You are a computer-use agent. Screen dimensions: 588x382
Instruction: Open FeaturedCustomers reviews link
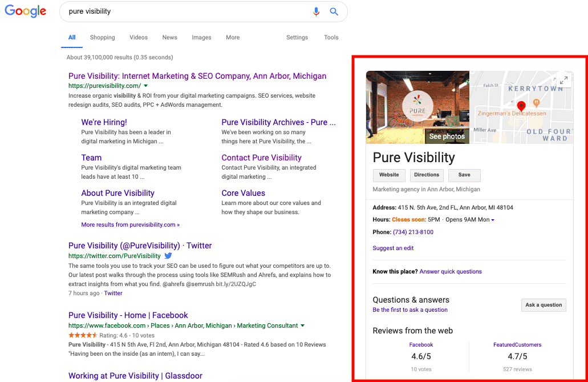(517, 345)
